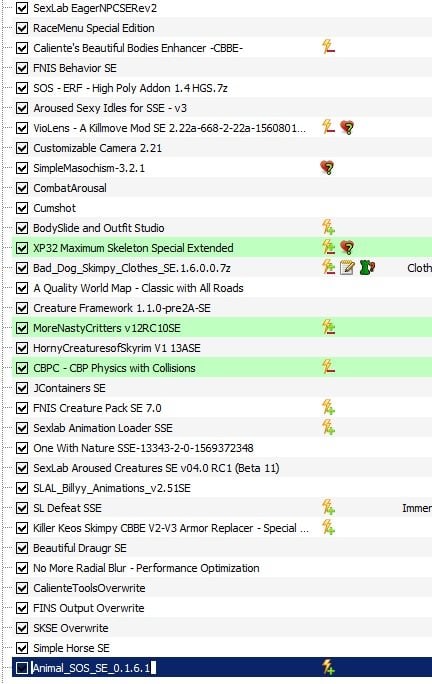The height and width of the screenshot is (684, 432).
Task: Click the lightning conflict icon on Bad_Dog_Skimpy_Clothes row
Action: click(x=328, y=267)
